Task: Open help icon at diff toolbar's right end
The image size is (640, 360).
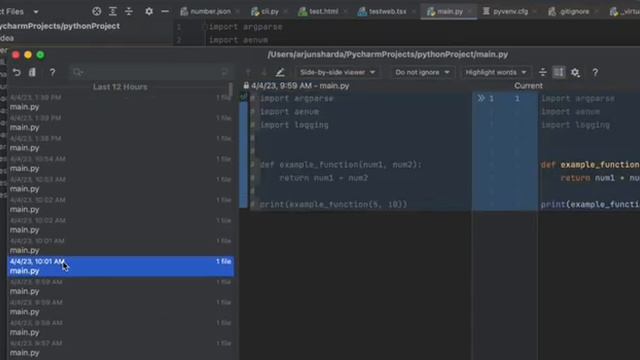Action: [x=595, y=73]
